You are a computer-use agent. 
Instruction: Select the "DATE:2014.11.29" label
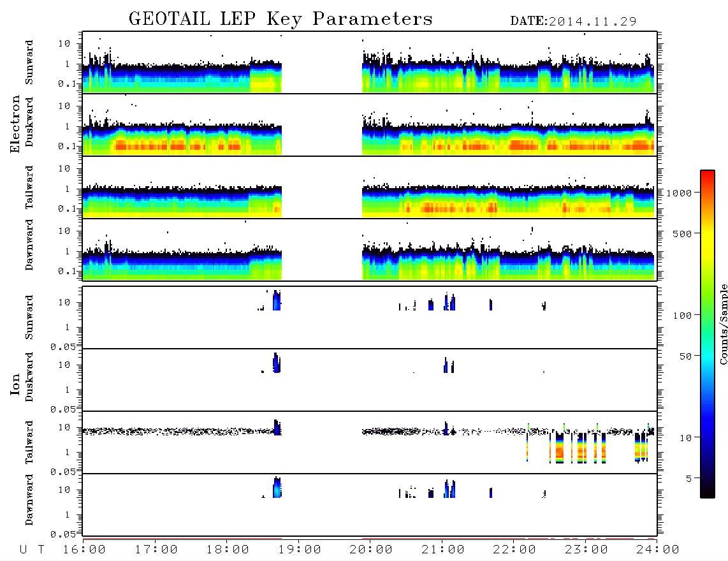point(573,22)
